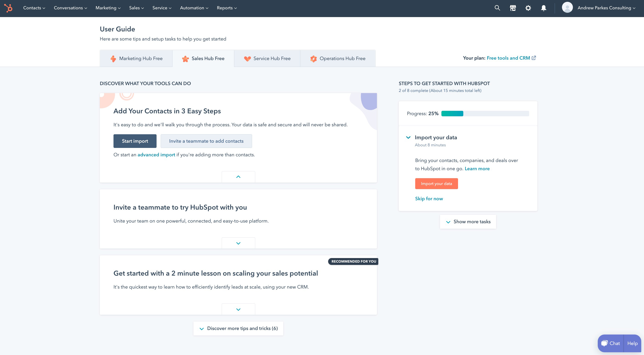Click the HubSpot sprocket logo
The width and height of the screenshot is (644, 355).
pos(8,8)
